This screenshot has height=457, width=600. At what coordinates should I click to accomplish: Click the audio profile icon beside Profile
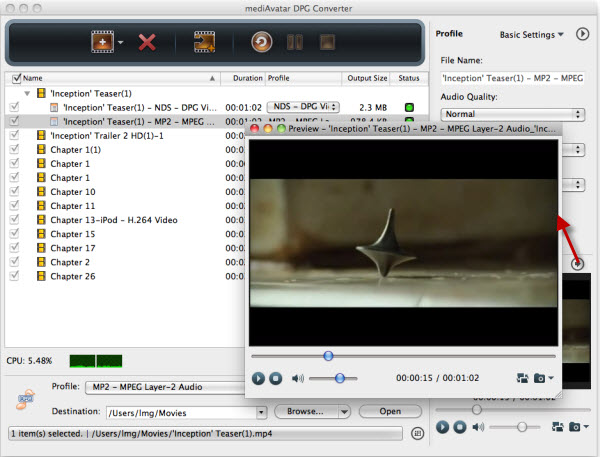[x=25, y=400]
